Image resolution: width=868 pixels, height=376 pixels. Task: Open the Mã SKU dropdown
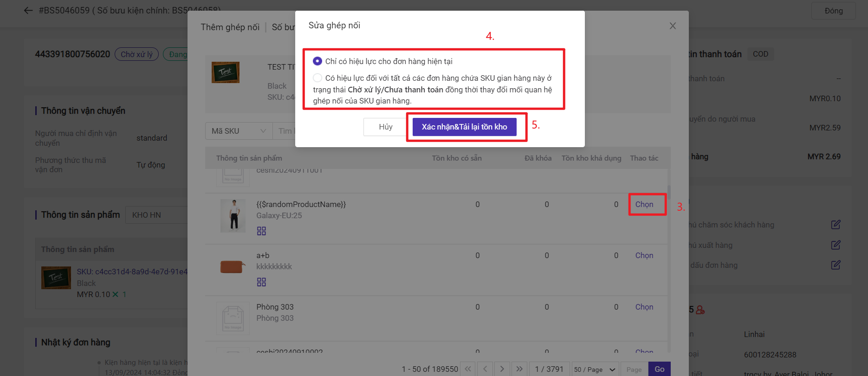pos(239,131)
